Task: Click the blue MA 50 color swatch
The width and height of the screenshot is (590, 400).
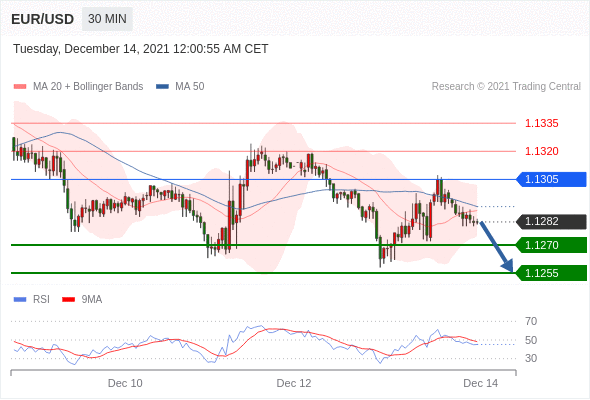Action: pyautogui.click(x=163, y=87)
